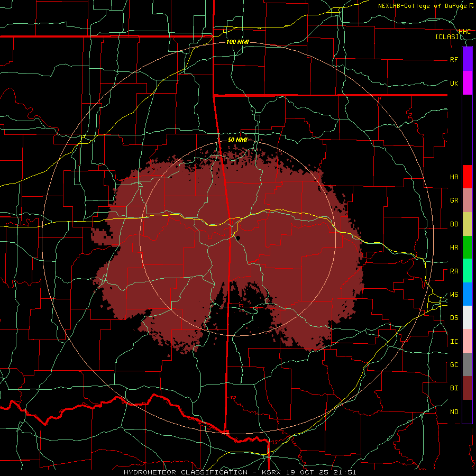Click the "GR" legend label
The height and width of the screenshot is (476, 476).
click(x=454, y=200)
